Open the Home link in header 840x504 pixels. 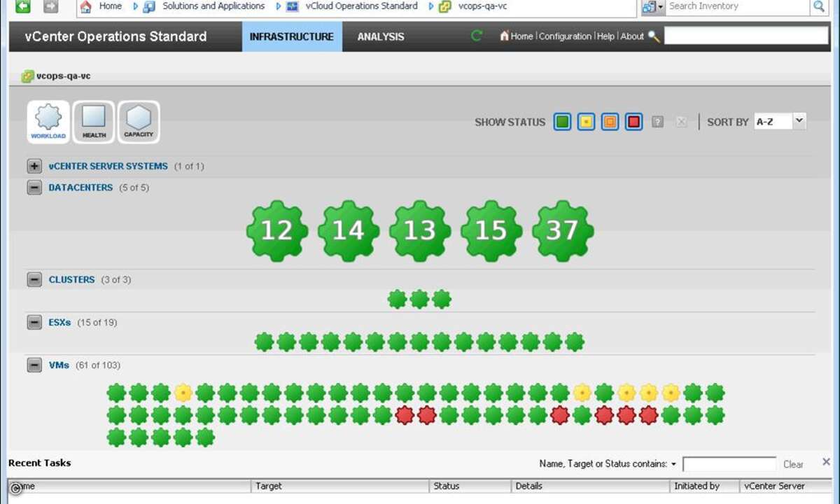521,36
